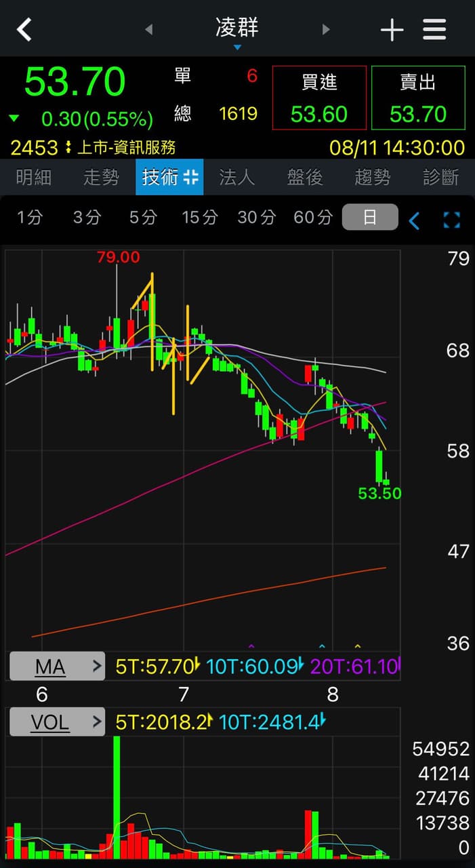This screenshot has width=475, height=868.
Task: Expand the 凌群 stock name dropdown
Action: click(237, 33)
